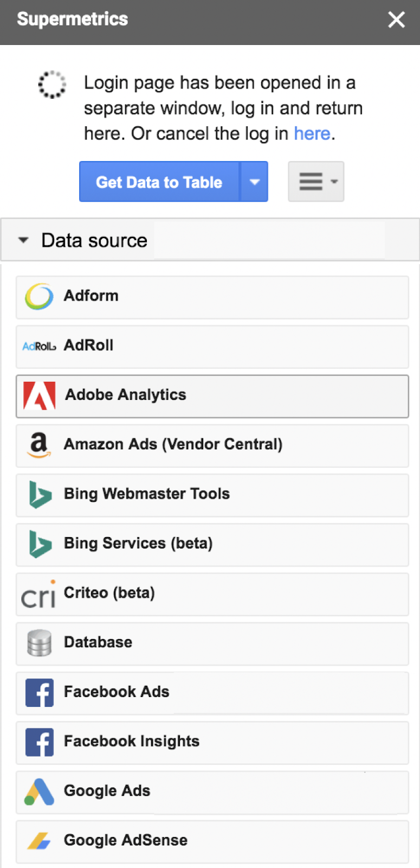Click the Adform logo icon

(39, 297)
